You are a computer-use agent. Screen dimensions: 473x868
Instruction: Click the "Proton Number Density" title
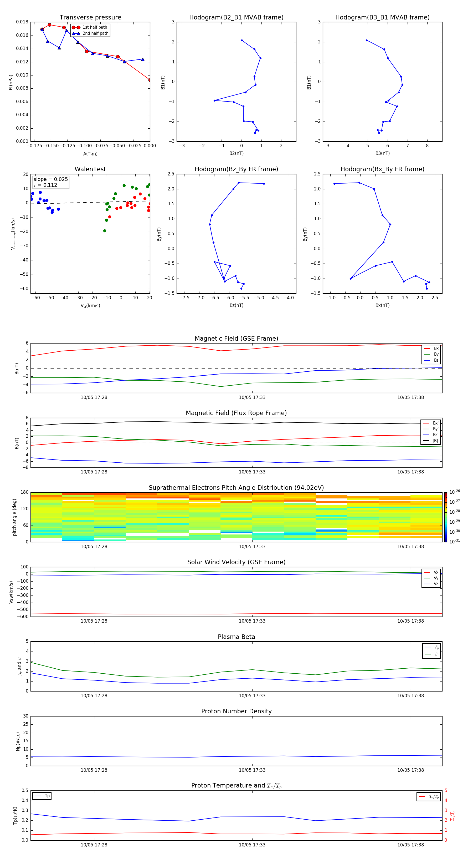pyautogui.click(x=236, y=711)
